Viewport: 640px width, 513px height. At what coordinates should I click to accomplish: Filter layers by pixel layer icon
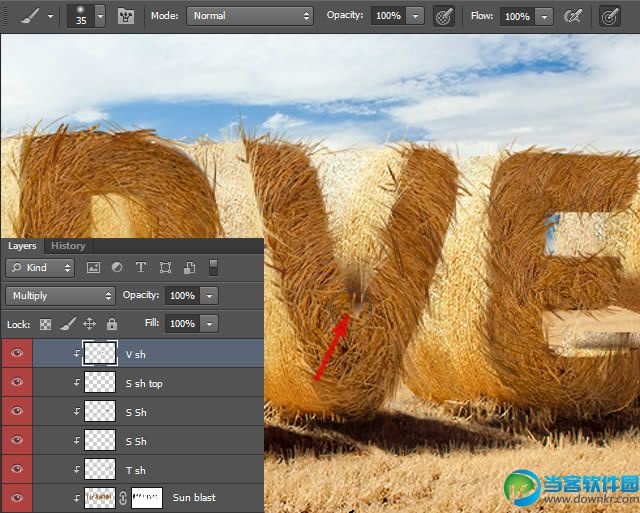click(94, 268)
